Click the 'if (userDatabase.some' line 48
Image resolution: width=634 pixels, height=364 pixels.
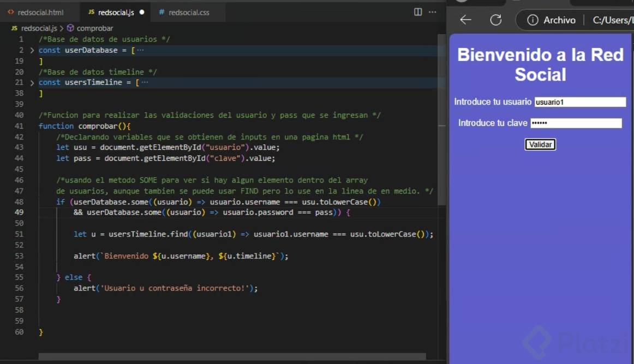click(218, 202)
